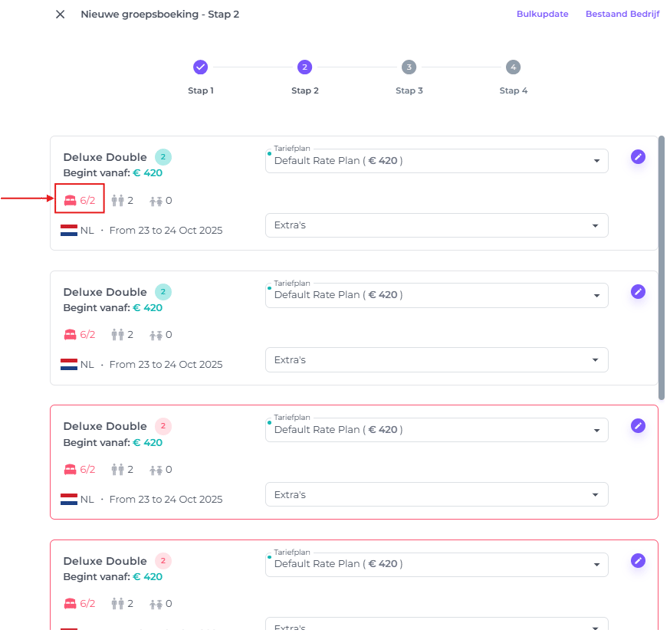Click the X close icon beside the title

(x=60, y=14)
